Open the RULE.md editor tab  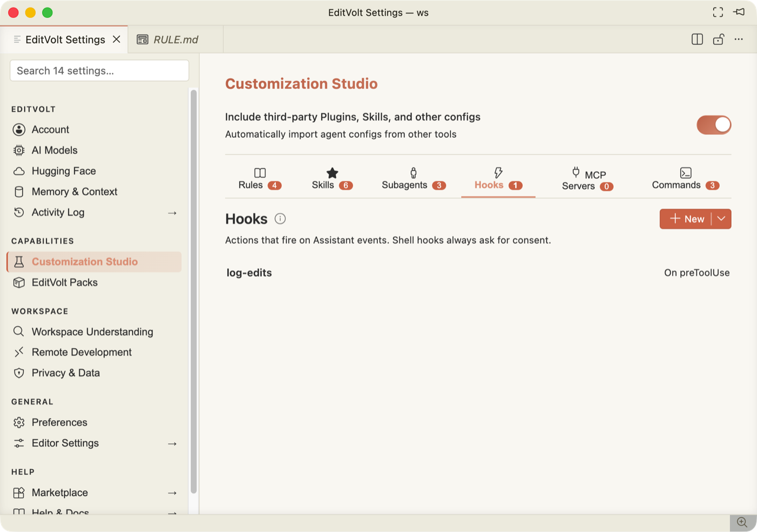pyautogui.click(x=175, y=39)
